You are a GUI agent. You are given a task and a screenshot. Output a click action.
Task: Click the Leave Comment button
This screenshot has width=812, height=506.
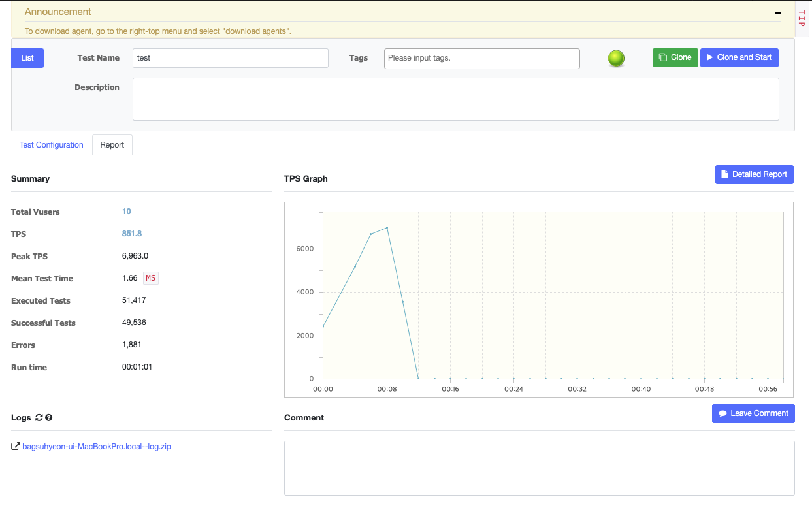click(x=753, y=413)
